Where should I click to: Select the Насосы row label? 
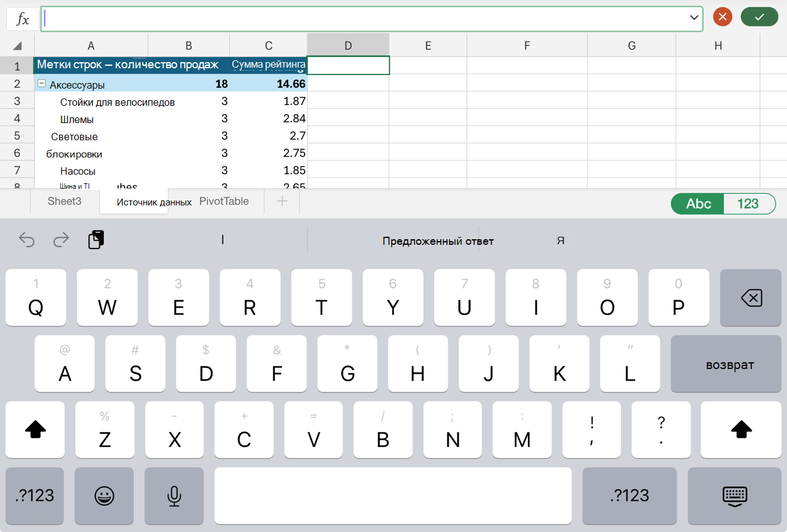(78, 171)
